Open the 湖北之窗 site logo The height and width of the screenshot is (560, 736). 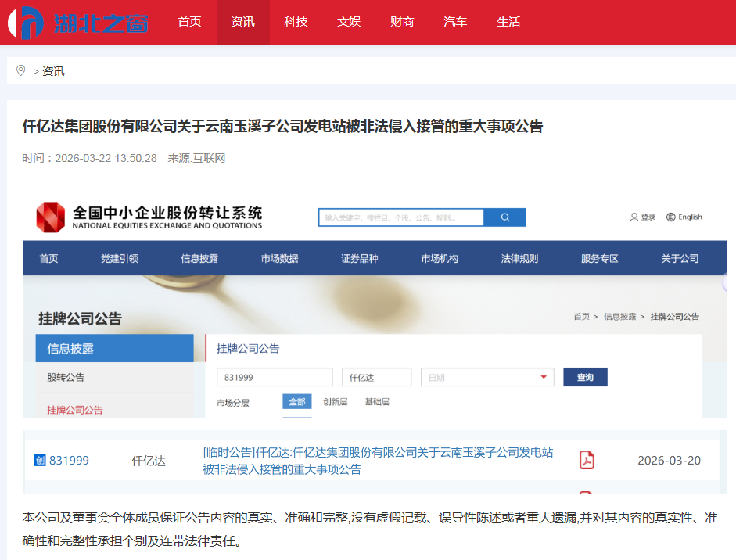(78, 23)
